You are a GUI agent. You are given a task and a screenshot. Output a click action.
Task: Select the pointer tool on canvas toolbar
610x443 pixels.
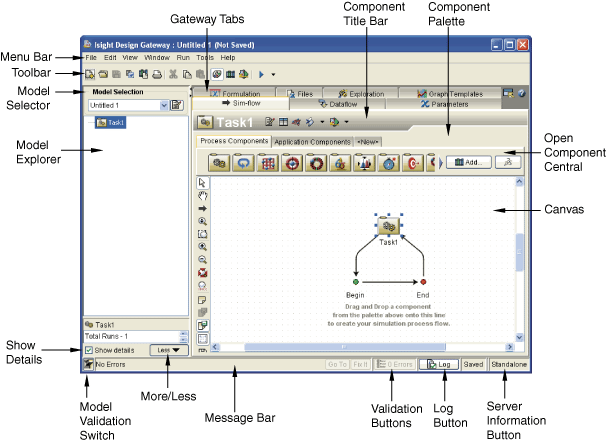coord(202,183)
